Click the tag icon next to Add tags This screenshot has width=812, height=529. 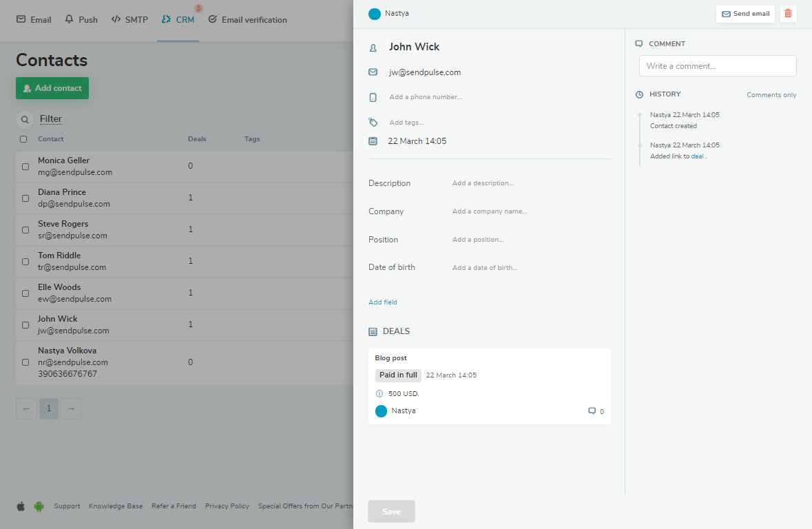coord(373,123)
